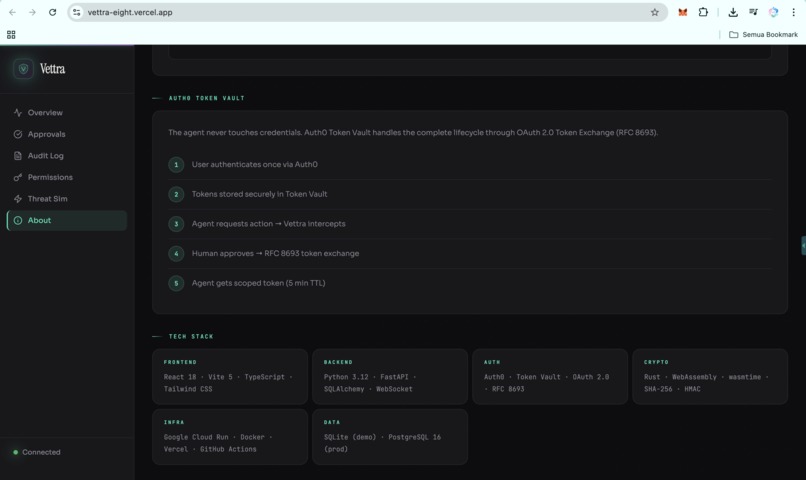Click the Threat Sim lightning icon
Viewport: 806px width, 480px height.
click(18, 199)
